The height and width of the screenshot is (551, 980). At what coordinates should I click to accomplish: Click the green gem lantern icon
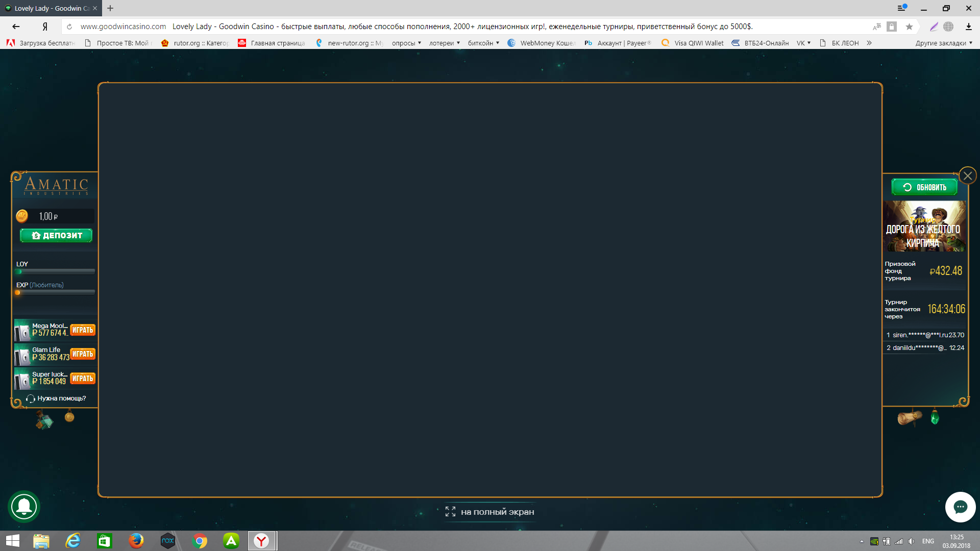[x=935, y=417]
